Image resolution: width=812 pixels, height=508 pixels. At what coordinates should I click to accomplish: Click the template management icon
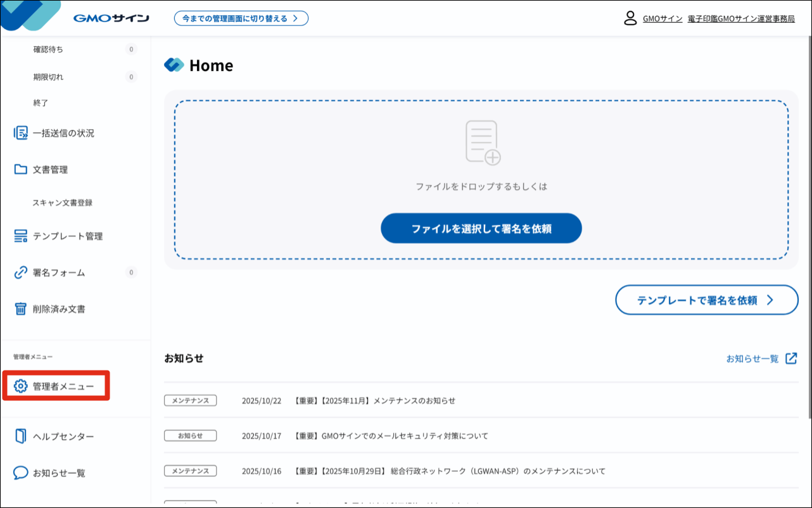(21, 236)
